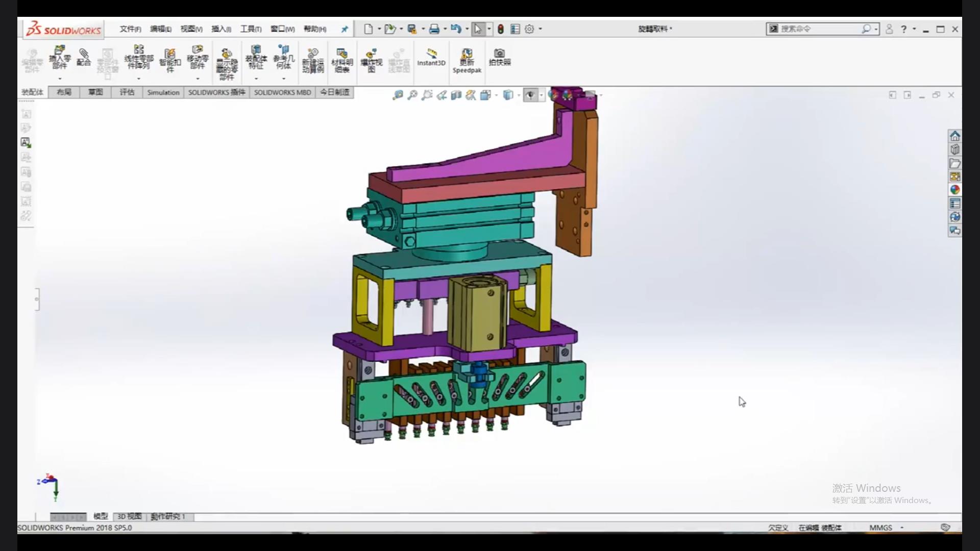Open the 插入(I) menu
This screenshot has width=980, height=551.
click(221, 29)
